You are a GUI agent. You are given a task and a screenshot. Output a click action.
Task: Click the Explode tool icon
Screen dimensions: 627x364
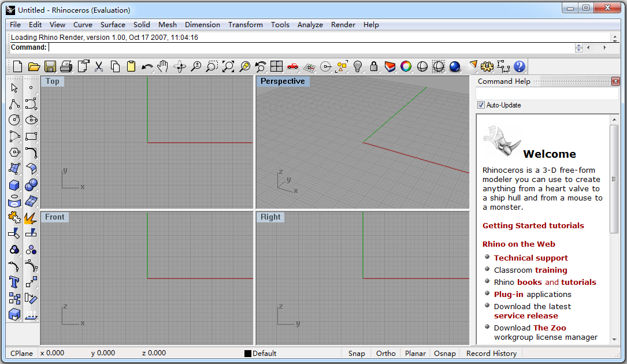coord(31,218)
